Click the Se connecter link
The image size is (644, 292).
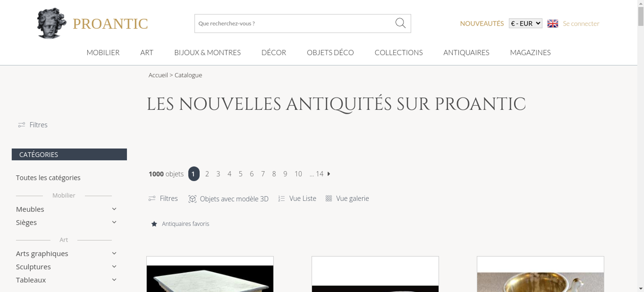tap(581, 23)
